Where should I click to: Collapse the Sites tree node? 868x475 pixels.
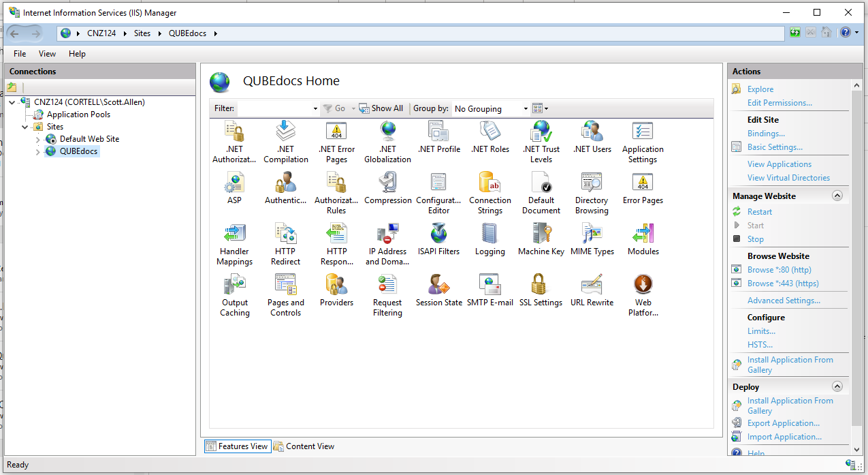click(x=26, y=127)
